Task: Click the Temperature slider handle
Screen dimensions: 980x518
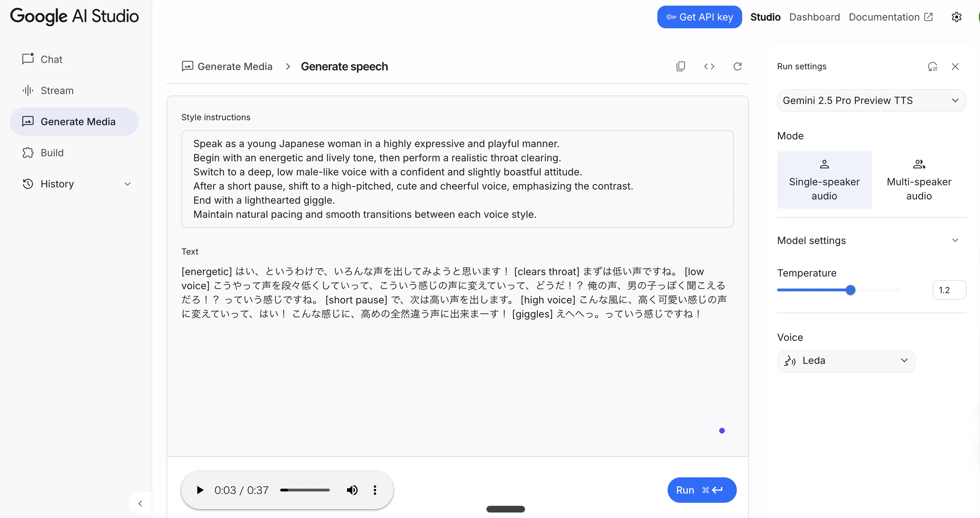Action: (850, 290)
